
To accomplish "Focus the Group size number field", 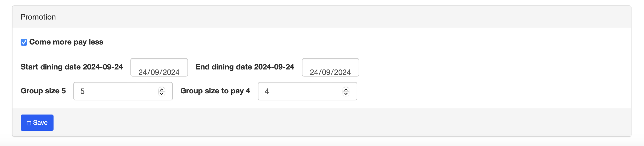I will (117, 91).
